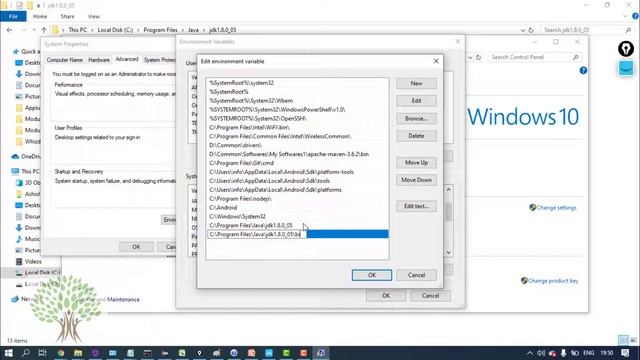This screenshot has width=640, height=360.
Task: Delete the selected path entry
Action: (416, 136)
